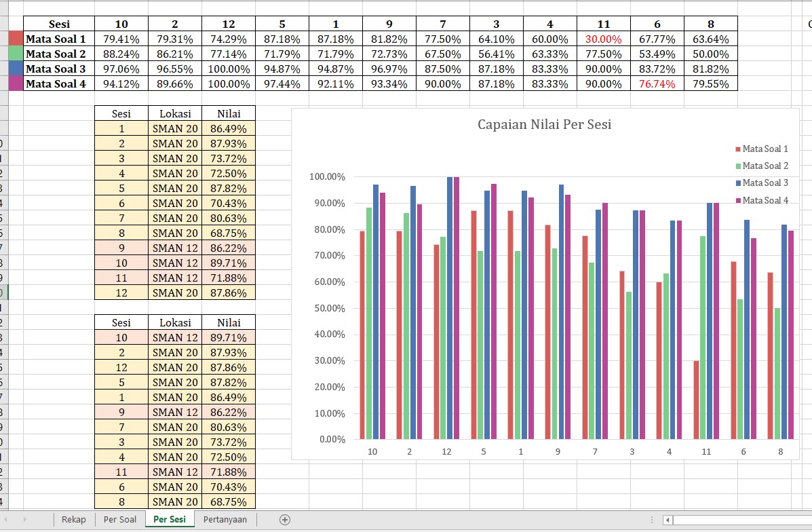The image size is (812, 532).
Task: Open the Pertanyaan sheet tab
Action: point(225,520)
